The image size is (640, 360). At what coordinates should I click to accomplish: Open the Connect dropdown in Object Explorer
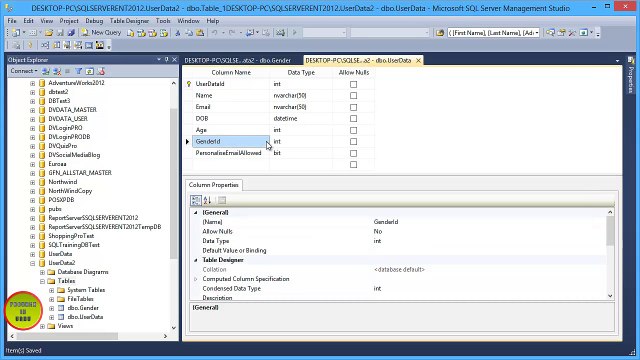[24, 71]
